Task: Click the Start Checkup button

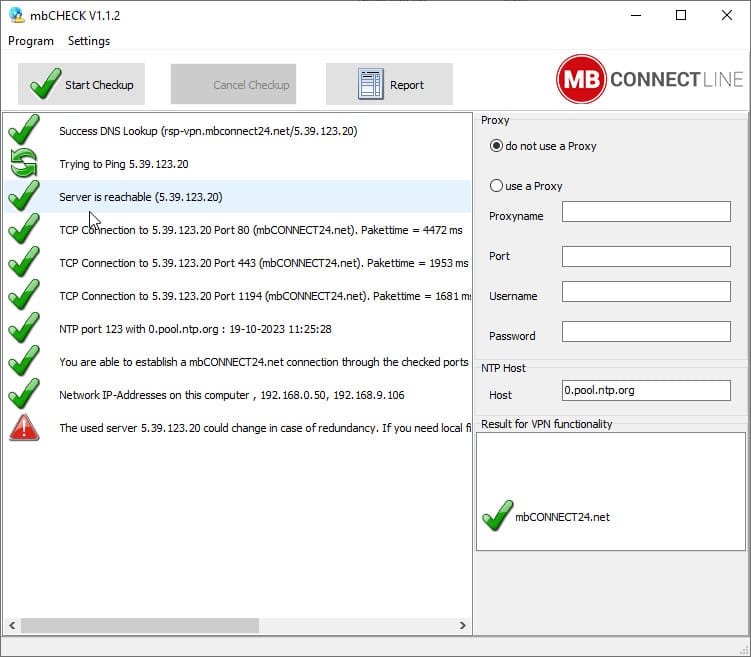Action: (x=81, y=84)
